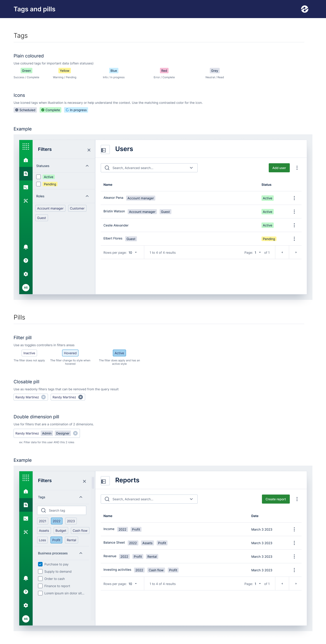
Task: Click the bell notifications icon in Users sidebar
Action: 26,247
